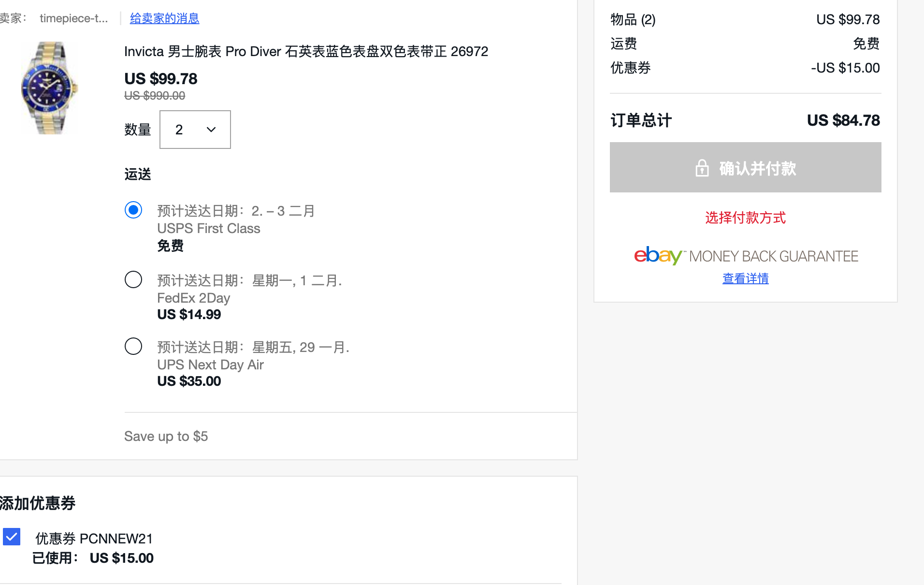
Task: Open the 给卖家的消息 message link
Action: [164, 18]
